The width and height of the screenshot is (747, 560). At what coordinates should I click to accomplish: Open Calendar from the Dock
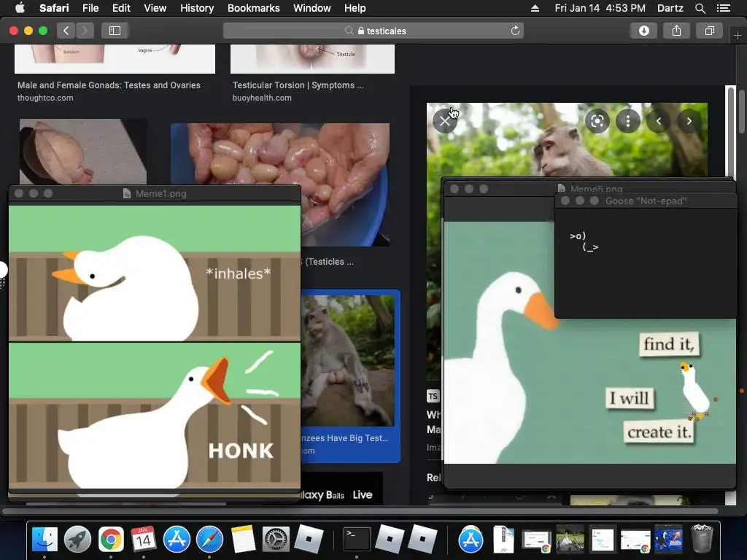(144, 540)
